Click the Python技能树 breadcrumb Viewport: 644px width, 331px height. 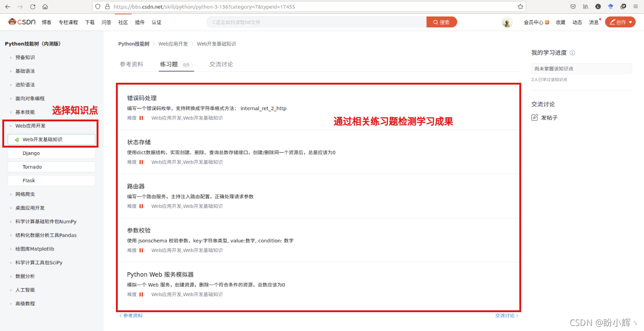click(134, 44)
